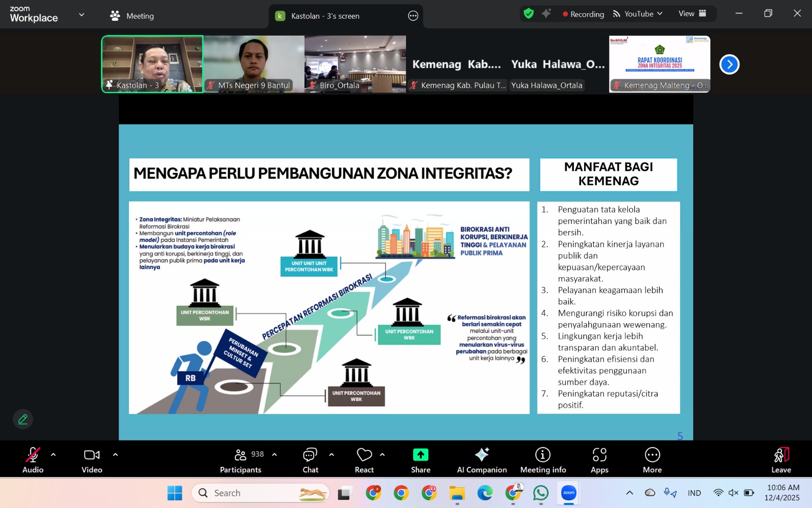
Task: Show the Meeting info details
Action: [x=543, y=459]
